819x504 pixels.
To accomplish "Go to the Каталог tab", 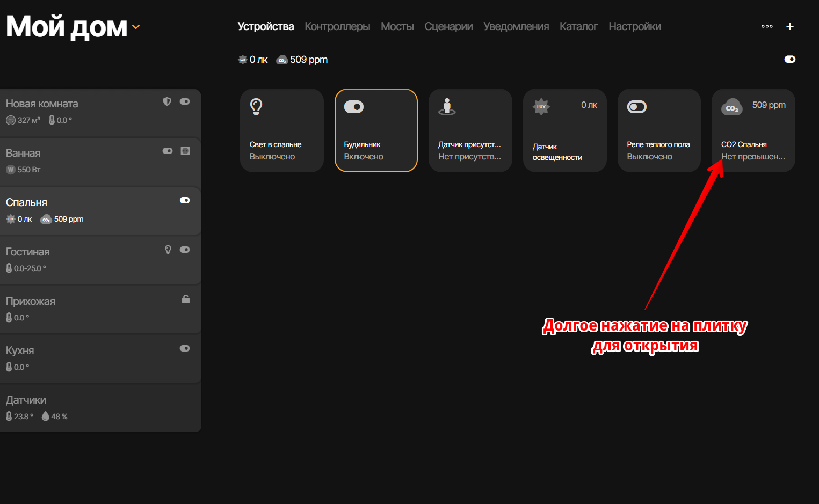I will coord(578,26).
